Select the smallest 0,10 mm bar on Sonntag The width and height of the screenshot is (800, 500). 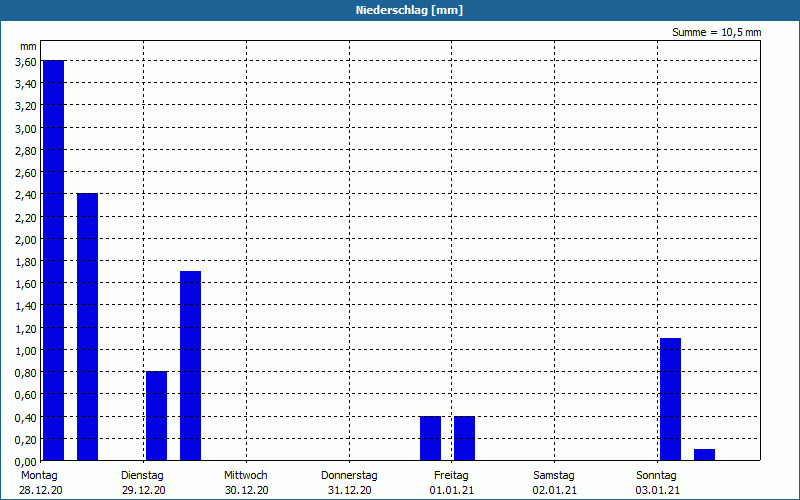click(x=705, y=455)
